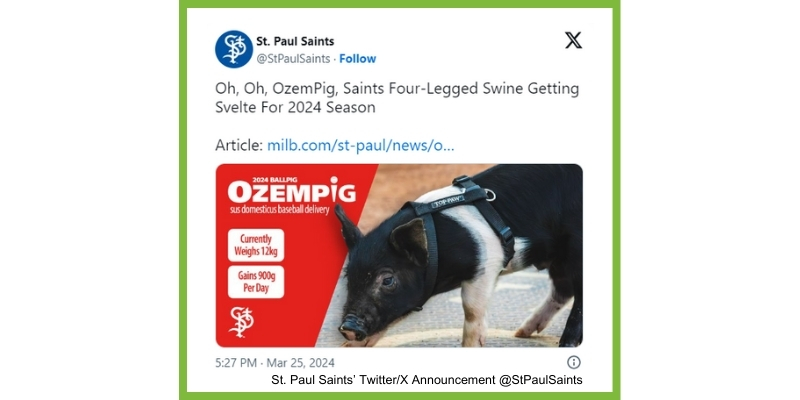800x400 pixels.
Task: Click the X logo icon
Action: coord(573,40)
